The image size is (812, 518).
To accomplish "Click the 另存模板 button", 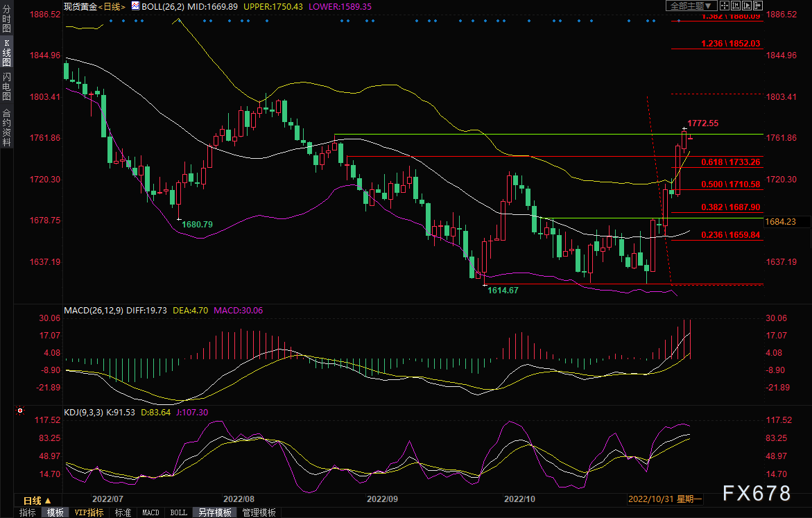I will (214, 512).
